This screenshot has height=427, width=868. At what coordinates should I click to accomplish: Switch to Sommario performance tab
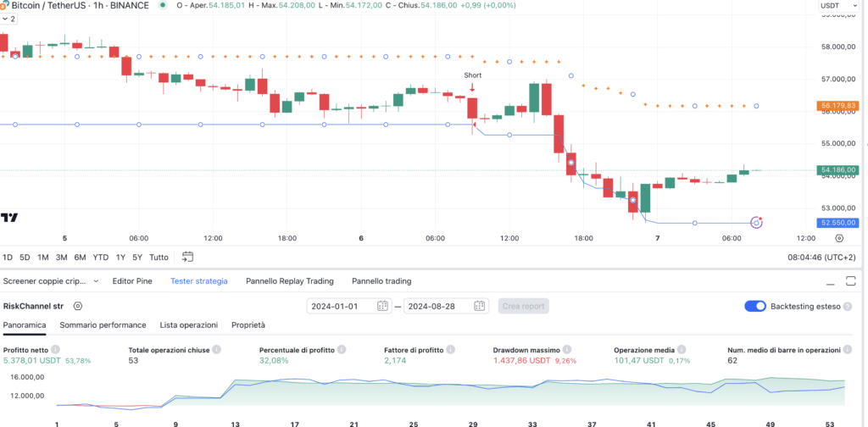pyautogui.click(x=103, y=325)
